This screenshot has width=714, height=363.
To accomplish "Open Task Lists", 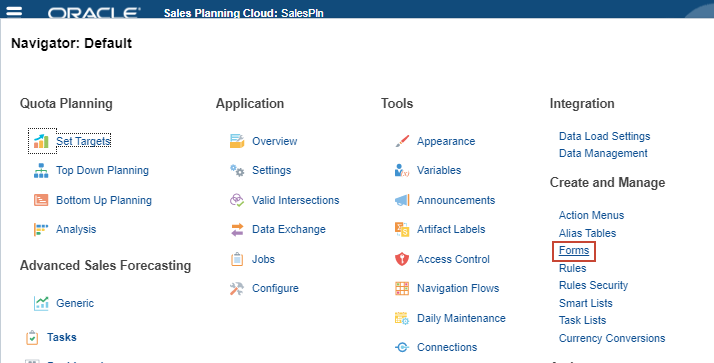I will (583, 321).
